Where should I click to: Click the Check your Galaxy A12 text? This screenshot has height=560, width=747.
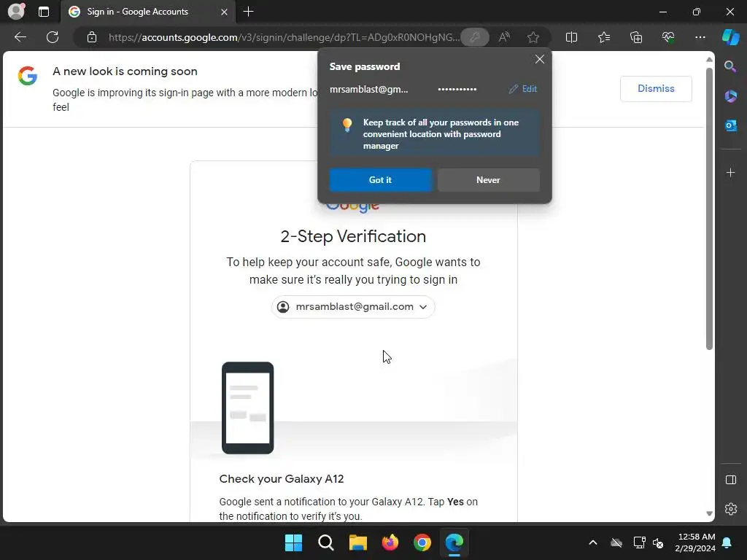[x=281, y=479]
